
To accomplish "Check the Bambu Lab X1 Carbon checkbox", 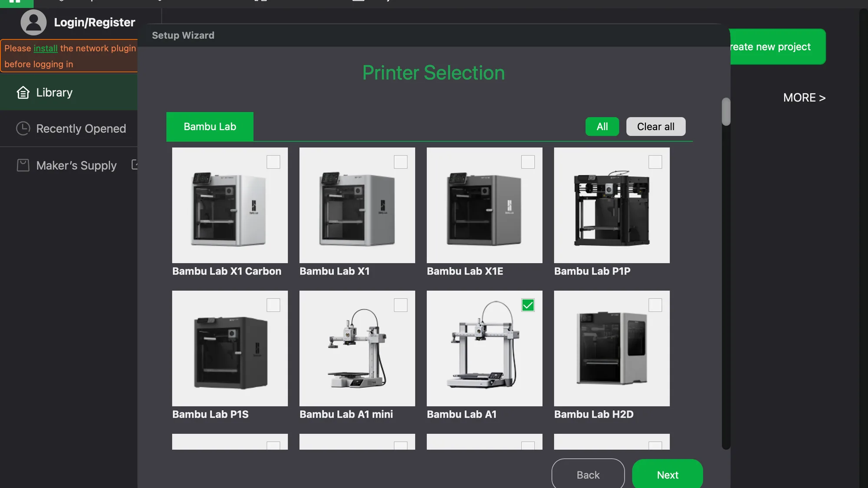I will [x=273, y=162].
